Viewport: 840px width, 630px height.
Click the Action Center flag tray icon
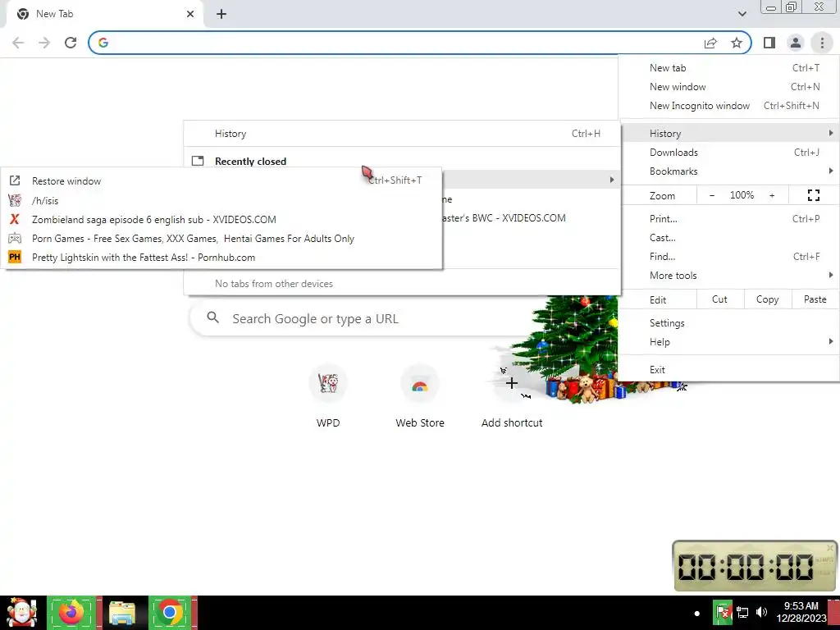723,612
